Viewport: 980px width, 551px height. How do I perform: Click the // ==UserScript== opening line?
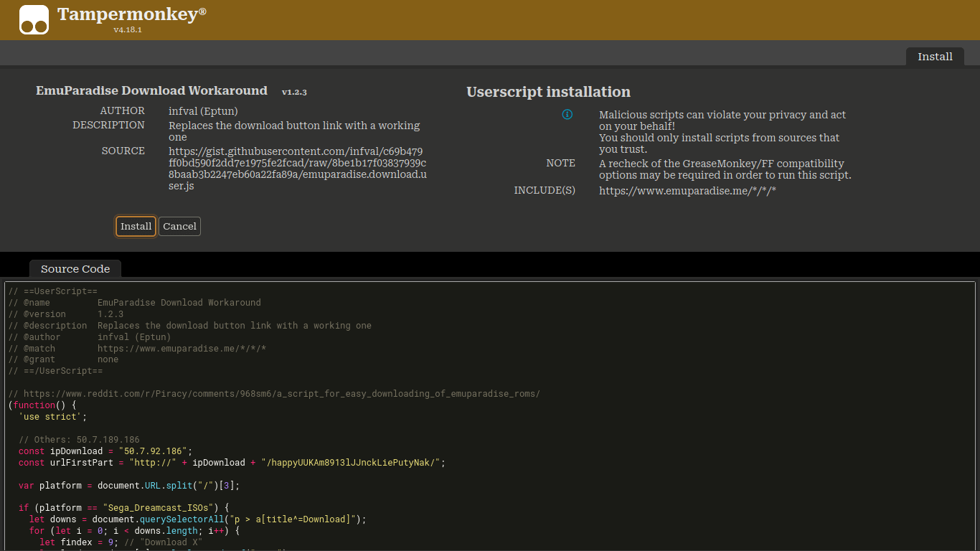point(52,291)
